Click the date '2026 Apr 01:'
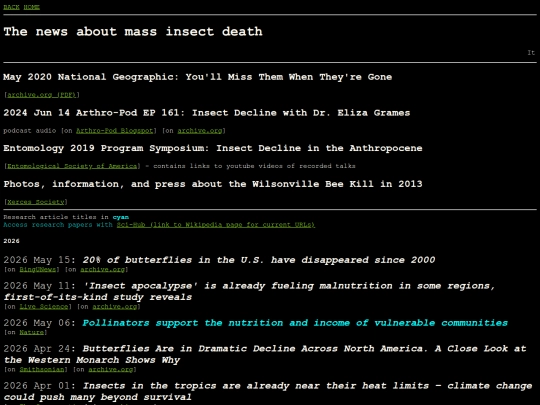Viewport: 540px width, 405px height. coord(40,386)
